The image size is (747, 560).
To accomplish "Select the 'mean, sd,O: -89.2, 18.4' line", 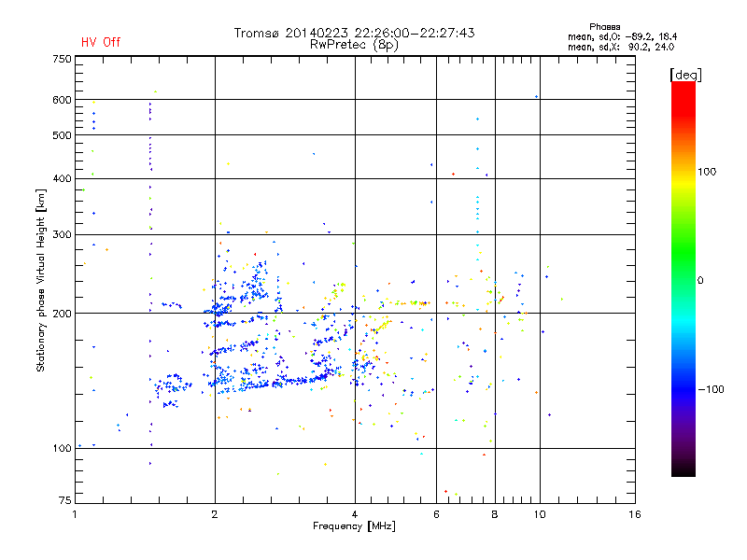I will [x=622, y=36].
